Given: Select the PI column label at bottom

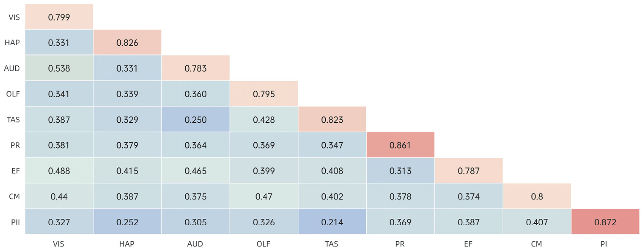Looking at the screenshot, I should click(603, 244).
